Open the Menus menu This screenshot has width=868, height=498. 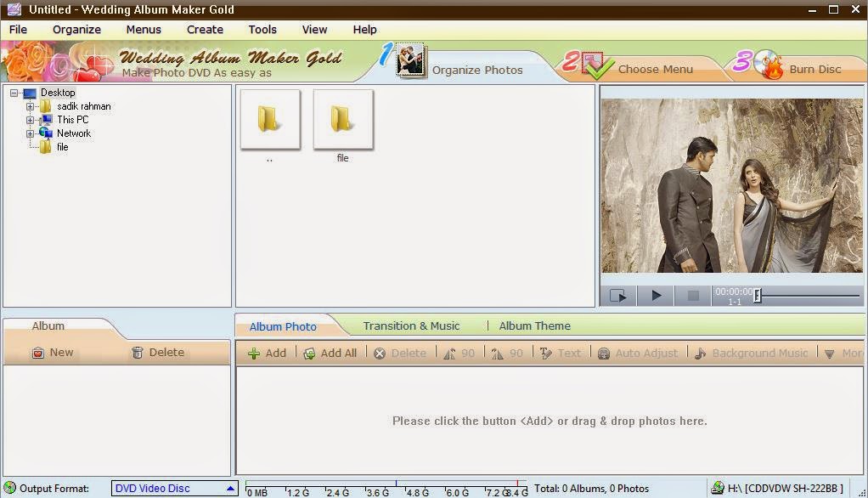[x=144, y=30]
